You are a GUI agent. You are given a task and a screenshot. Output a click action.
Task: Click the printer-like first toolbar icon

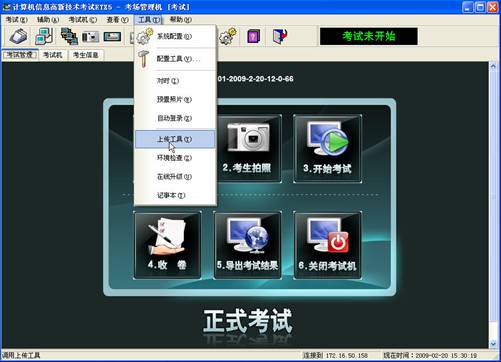[x=19, y=36]
